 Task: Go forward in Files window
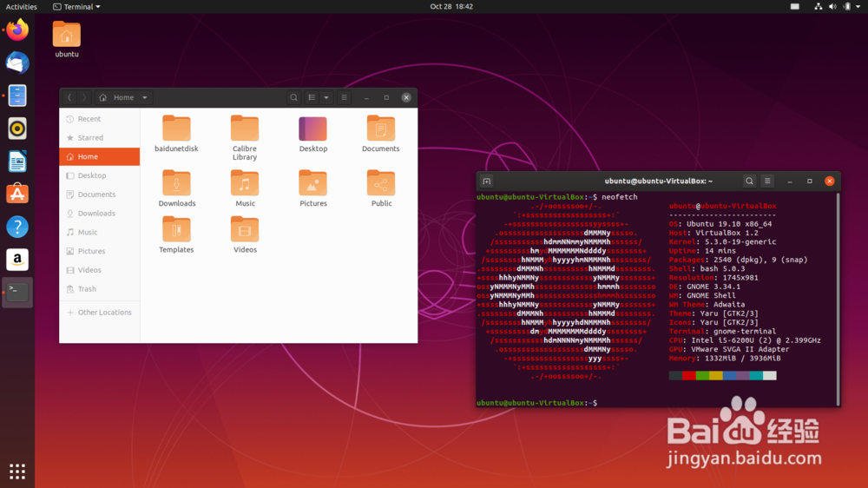point(83,97)
